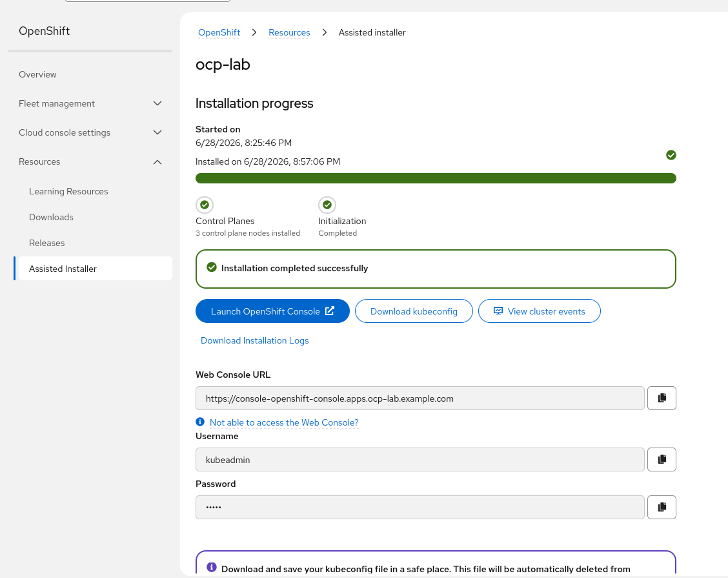Click the info icon beside Web Console help
The image size is (728, 578).
200,422
